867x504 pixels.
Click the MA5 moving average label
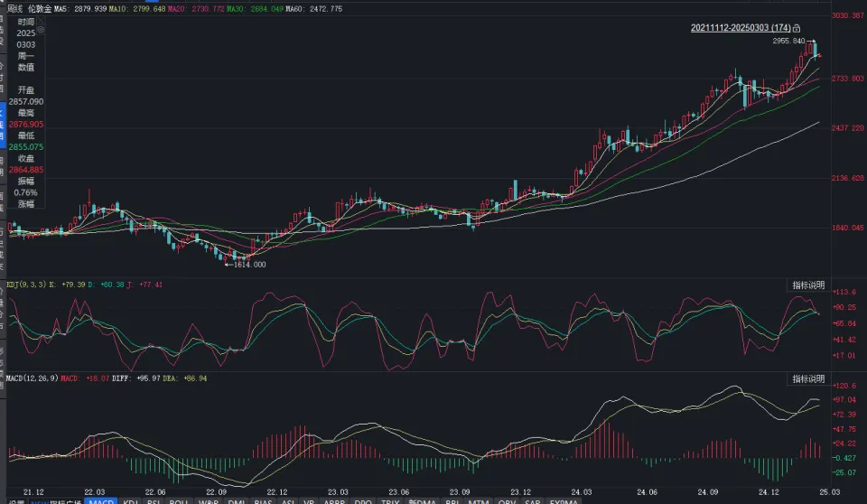pos(61,7)
